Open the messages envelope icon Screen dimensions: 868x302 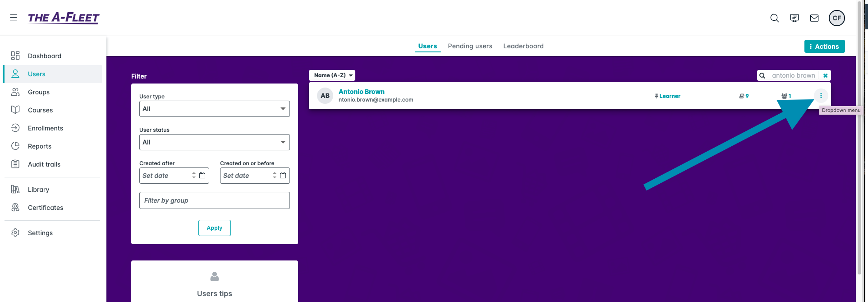[x=814, y=18]
